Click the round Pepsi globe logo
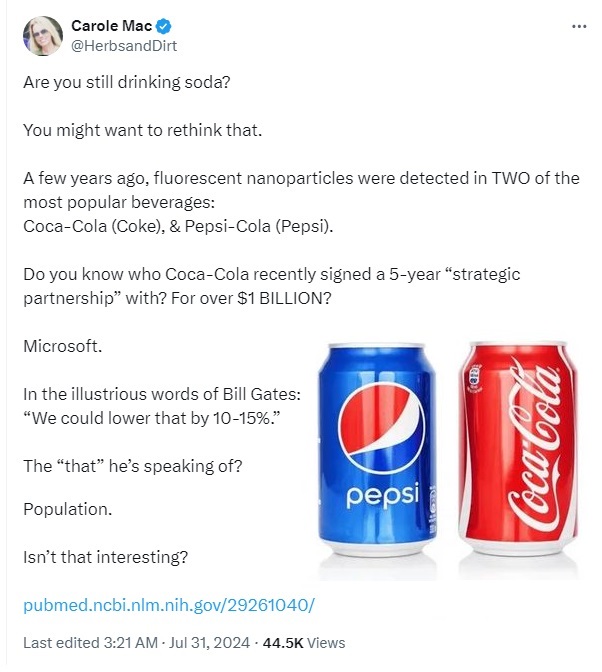Image resolution: width=602 pixels, height=672 pixels. click(x=381, y=426)
